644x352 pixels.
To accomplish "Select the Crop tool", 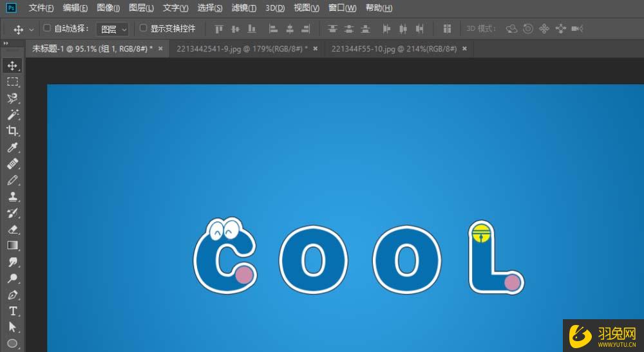I will click(12, 131).
